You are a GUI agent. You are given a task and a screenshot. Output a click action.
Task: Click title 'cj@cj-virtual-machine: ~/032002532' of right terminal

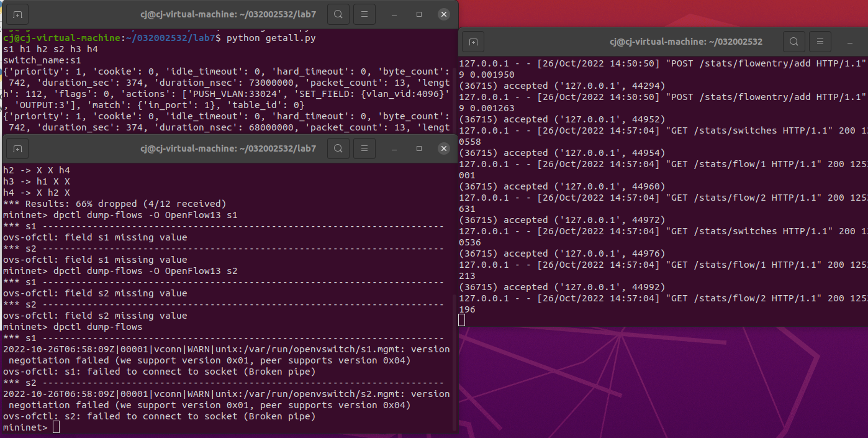686,42
